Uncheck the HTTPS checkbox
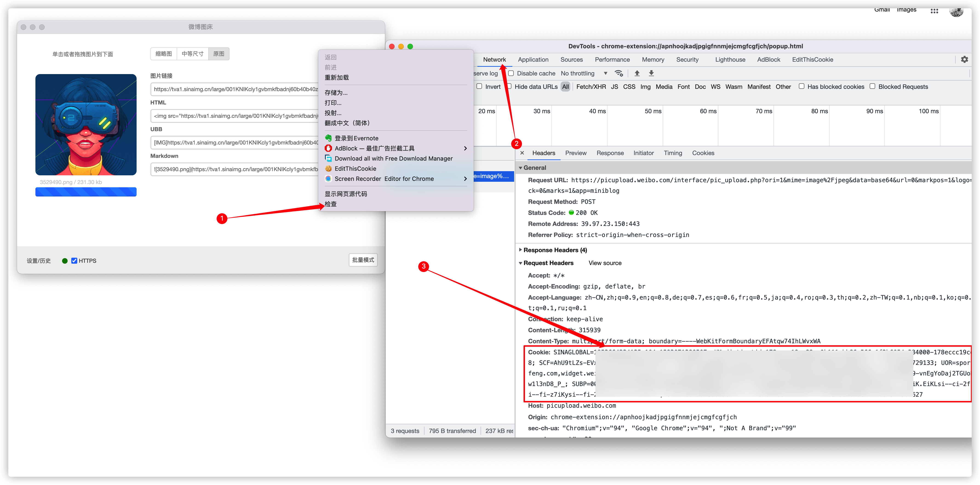 pyautogui.click(x=74, y=261)
